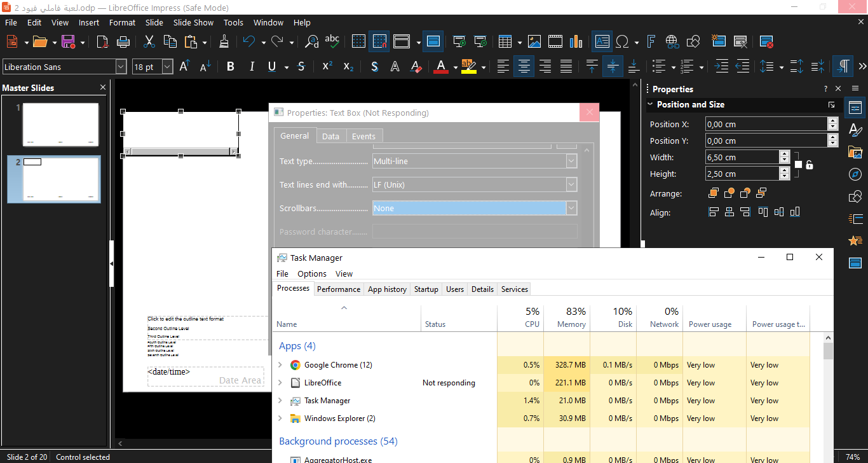
Task: Switch to the Performance tab
Action: click(x=339, y=289)
